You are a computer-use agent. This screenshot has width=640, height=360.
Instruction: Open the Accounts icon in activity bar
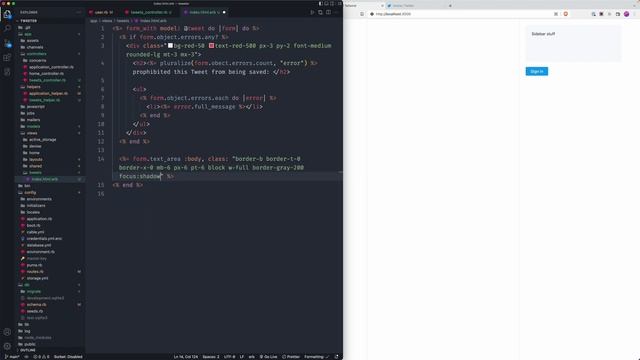coord(7,332)
